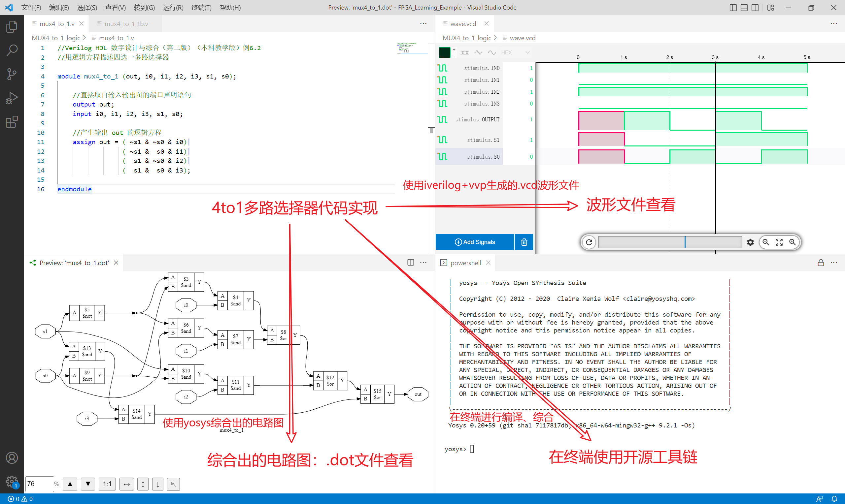Expand MUX4_to_1_logic breadcrumb in wave.vcd editor
The image size is (845, 504).
coord(467,38)
